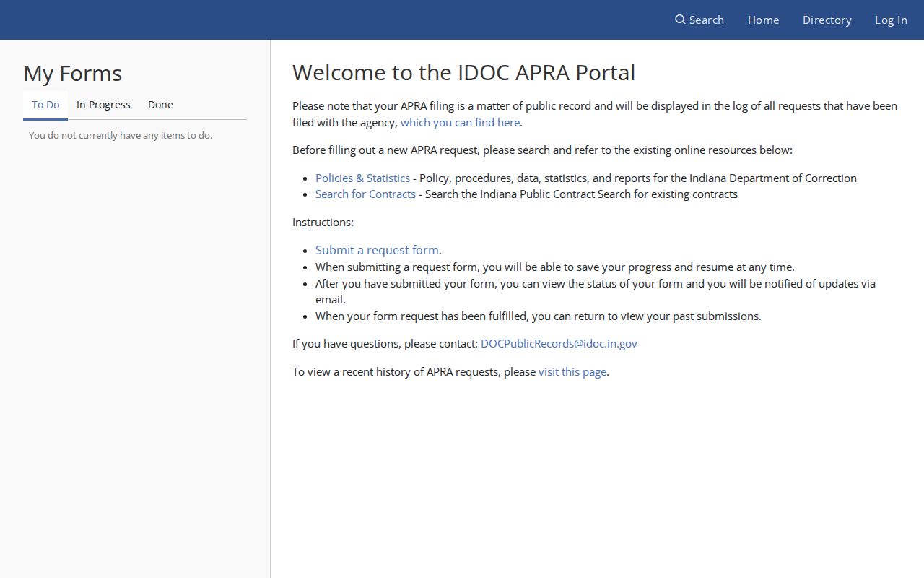Open the Policies & Statistics link
This screenshot has height=578, width=924.
(x=362, y=178)
